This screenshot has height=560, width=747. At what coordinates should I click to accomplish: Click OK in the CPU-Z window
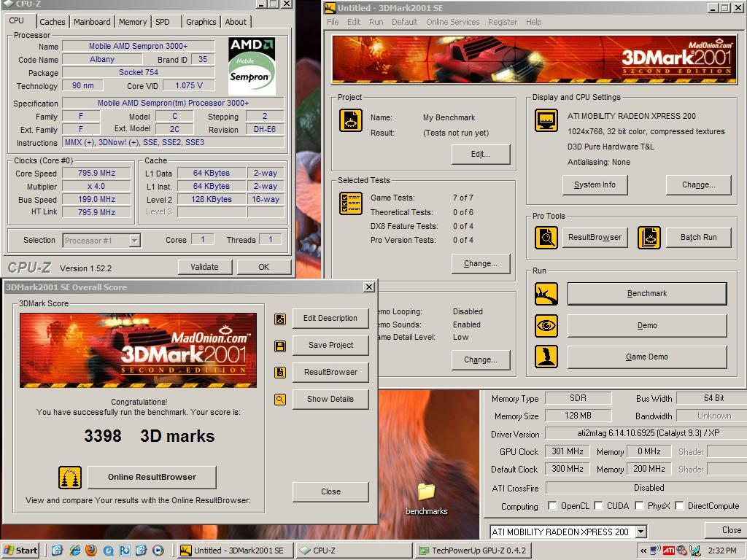pyautogui.click(x=264, y=267)
